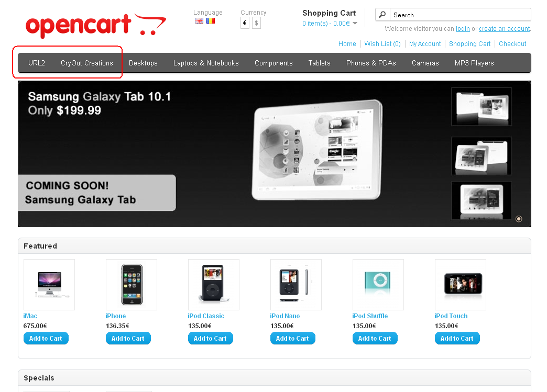Screen dimensions: 547x392
Task: Focus the Search input field
Action: [460, 15]
